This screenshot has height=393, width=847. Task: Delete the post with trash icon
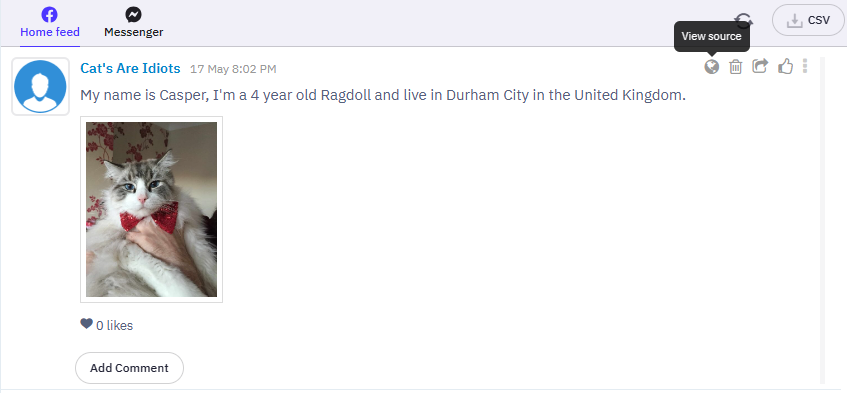click(x=736, y=66)
